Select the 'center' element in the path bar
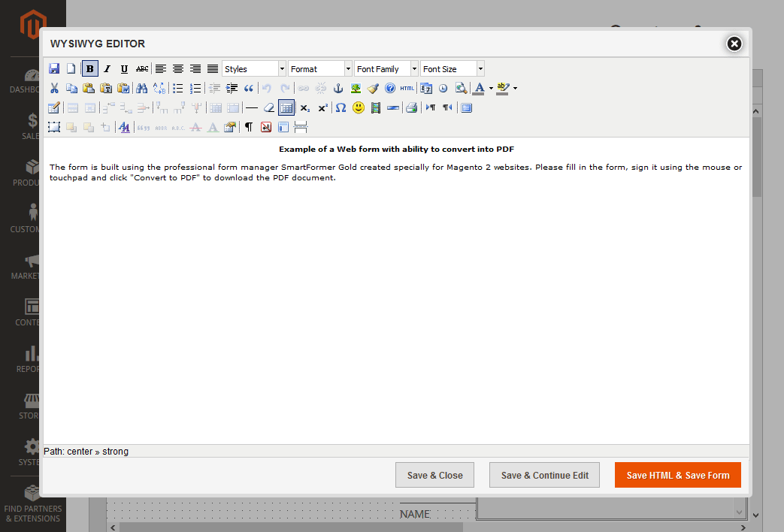The width and height of the screenshot is (784, 532). (x=80, y=452)
